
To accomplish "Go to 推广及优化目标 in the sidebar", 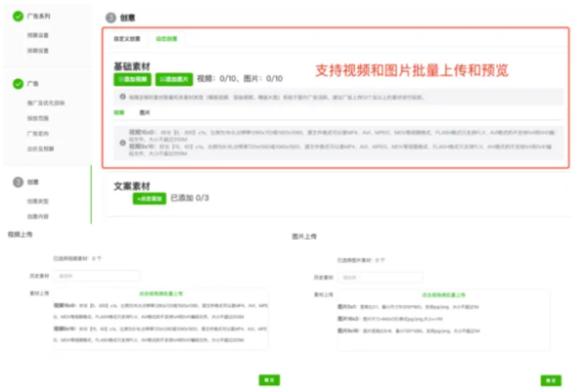I will pos(46,103).
